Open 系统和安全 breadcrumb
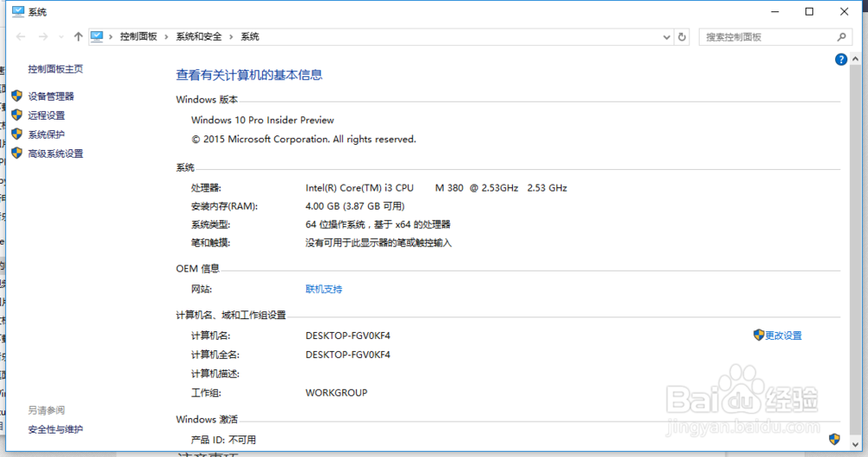The image size is (868, 457). [199, 36]
